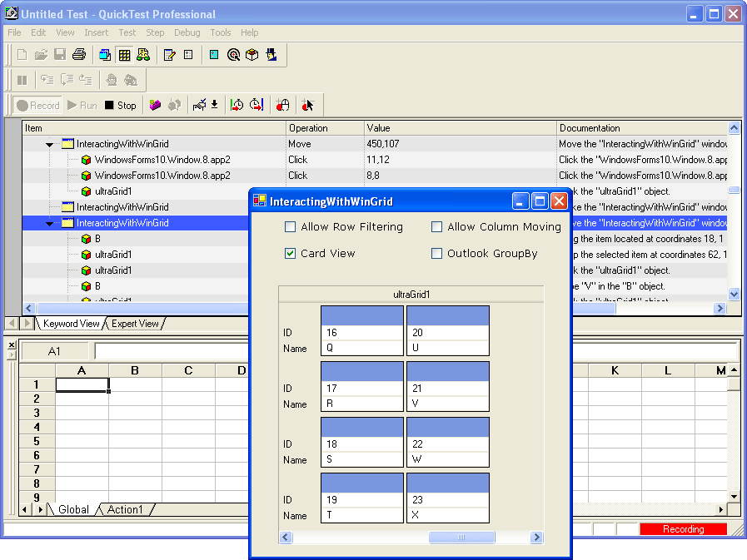Click the Run button
Screen dimensions: 747x560
click(82, 105)
